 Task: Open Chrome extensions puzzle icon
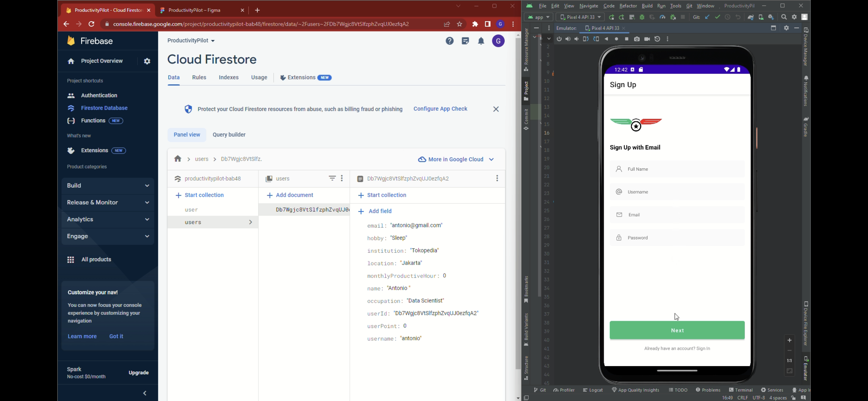(475, 24)
